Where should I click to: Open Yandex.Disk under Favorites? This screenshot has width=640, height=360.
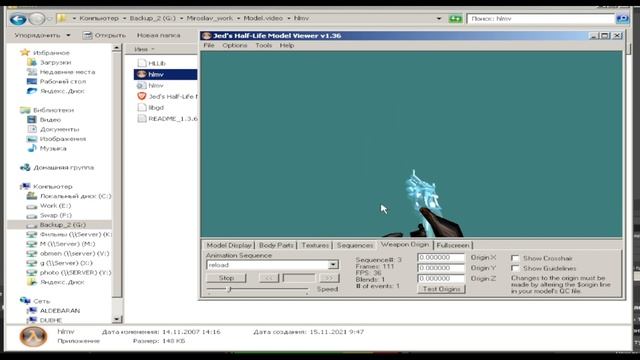pos(56,91)
